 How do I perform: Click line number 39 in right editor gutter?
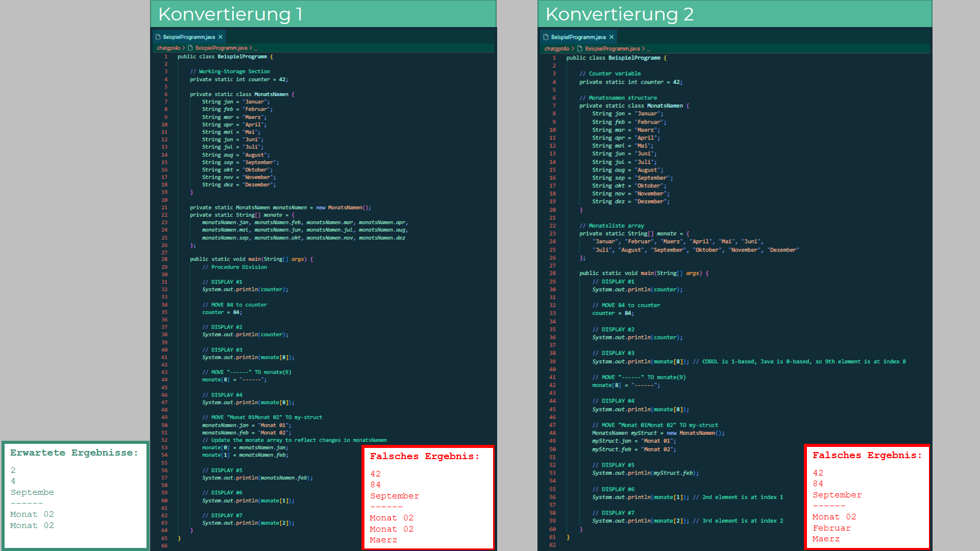(x=552, y=362)
